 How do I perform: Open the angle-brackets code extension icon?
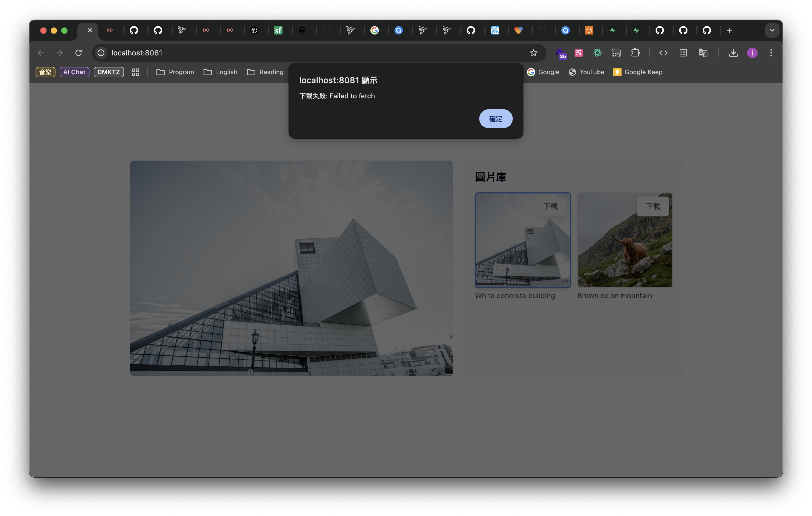coord(663,53)
